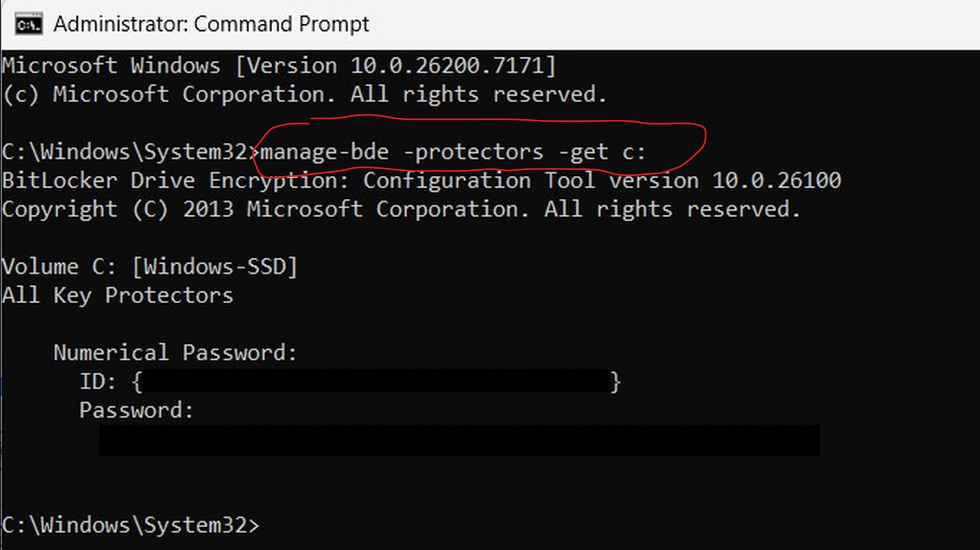Click the redacted protector ID block

tap(376, 381)
